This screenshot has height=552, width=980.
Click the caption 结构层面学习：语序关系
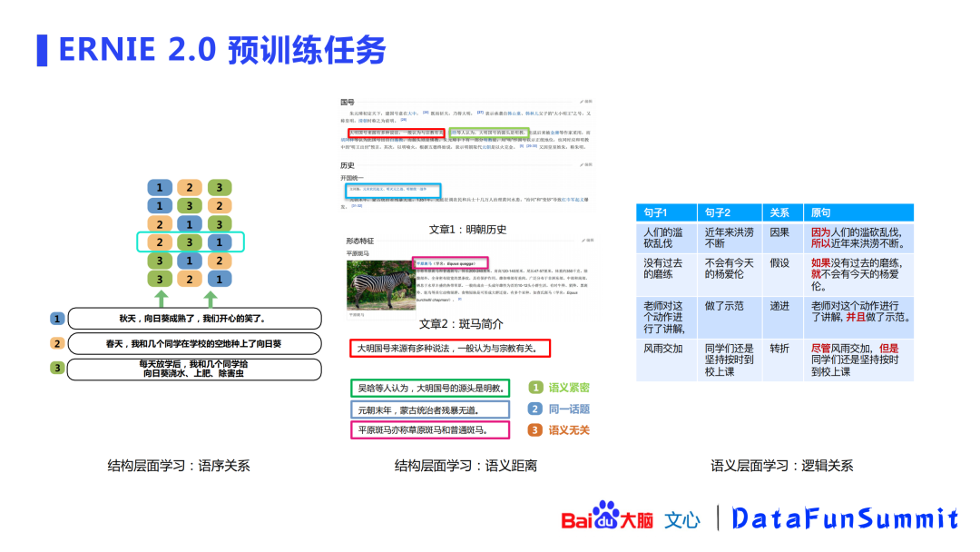[x=179, y=466]
